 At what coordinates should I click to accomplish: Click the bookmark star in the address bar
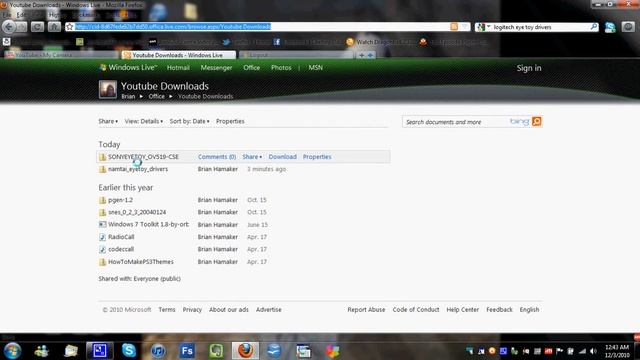(x=70, y=27)
